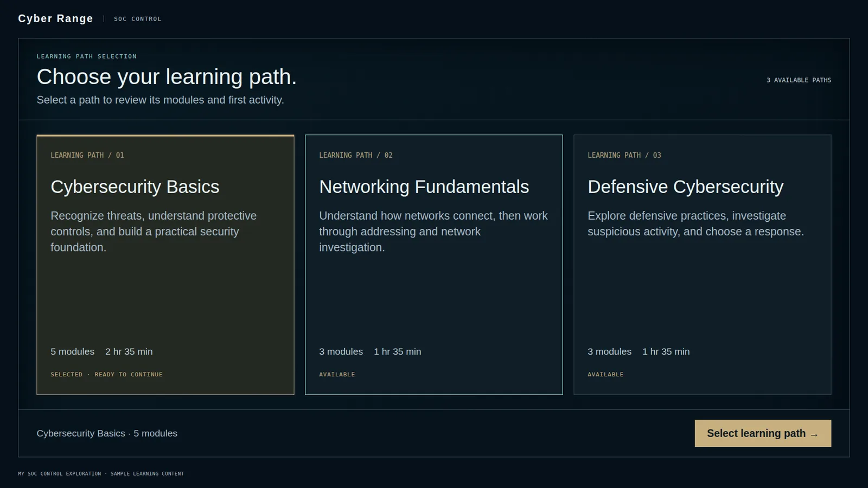The image size is (868, 488).
Task: Click AVAILABLE status on Networking Fundamentals card
Action: click(337, 375)
